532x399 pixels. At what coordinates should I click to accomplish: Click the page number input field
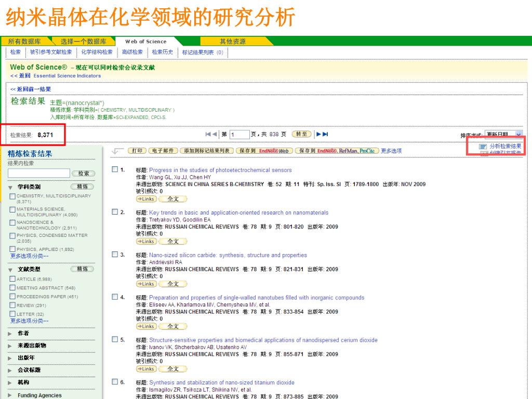pyautogui.click(x=240, y=135)
